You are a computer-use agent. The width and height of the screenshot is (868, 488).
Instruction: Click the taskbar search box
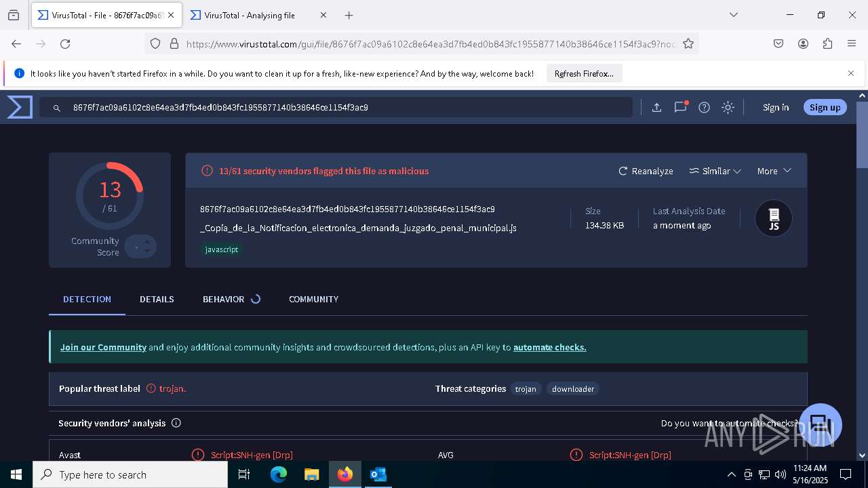(x=130, y=474)
